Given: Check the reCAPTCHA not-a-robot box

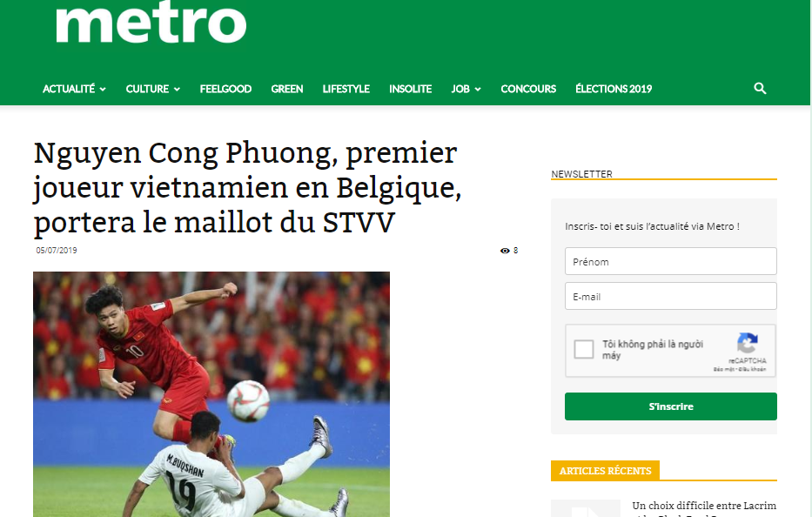Looking at the screenshot, I should tap(584, 349).
